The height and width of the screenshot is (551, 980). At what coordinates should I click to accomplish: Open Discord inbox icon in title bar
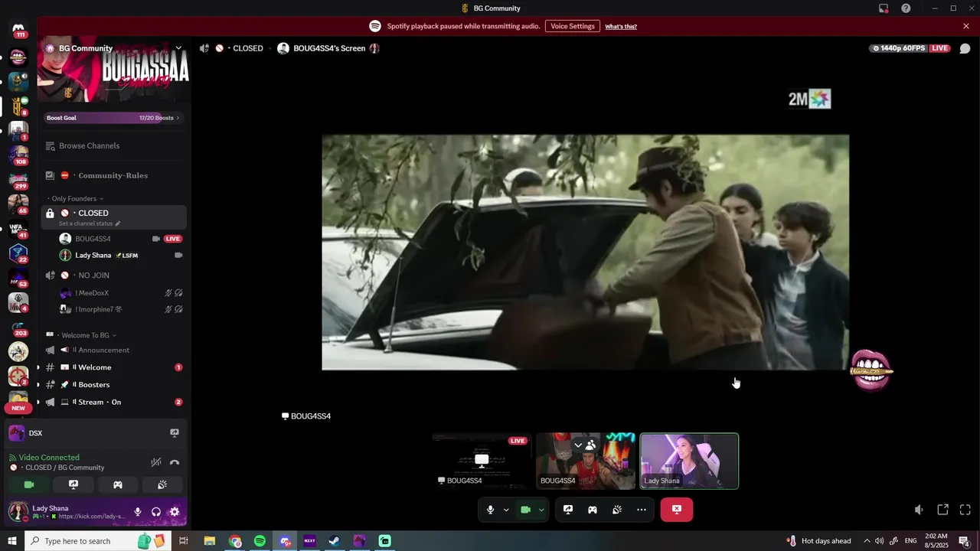[x=884, y=8]
